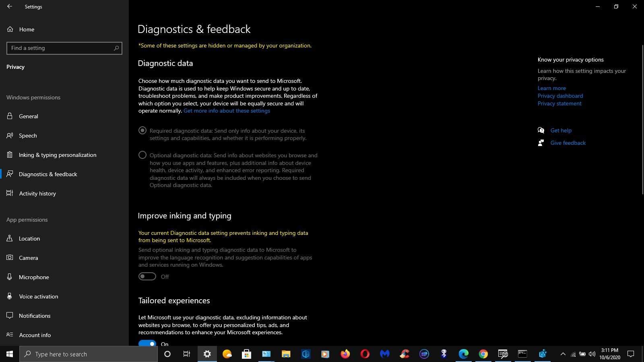Open the command prompt on the taskbar
Image resolution: width=644 pixels, height=362 pixels.
522,354
